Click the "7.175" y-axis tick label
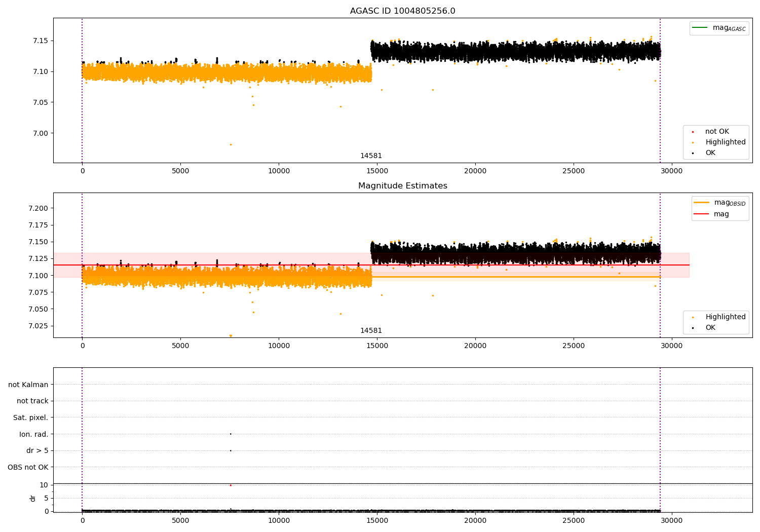 pyautogui.click(x=39, y=225)
